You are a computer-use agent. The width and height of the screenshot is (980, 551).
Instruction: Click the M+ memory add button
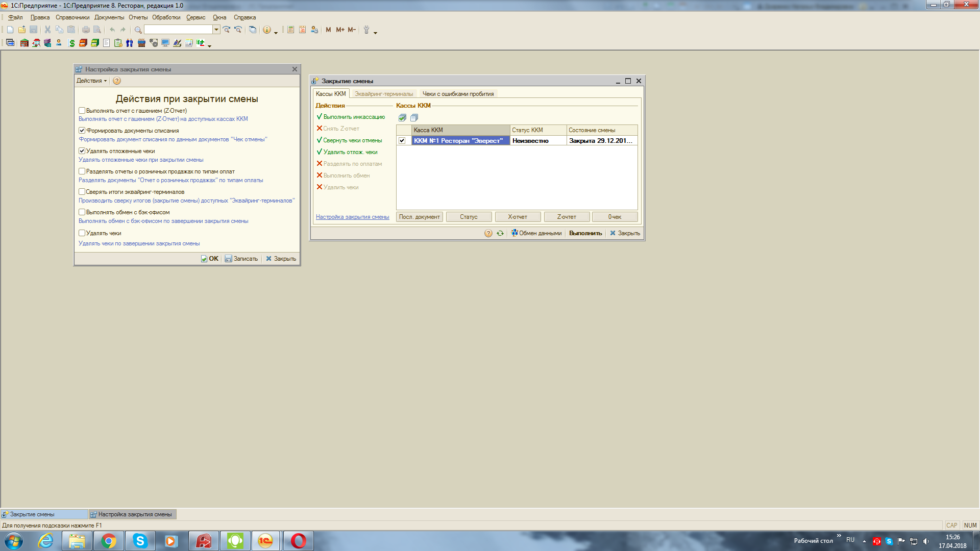coord(340,30)
